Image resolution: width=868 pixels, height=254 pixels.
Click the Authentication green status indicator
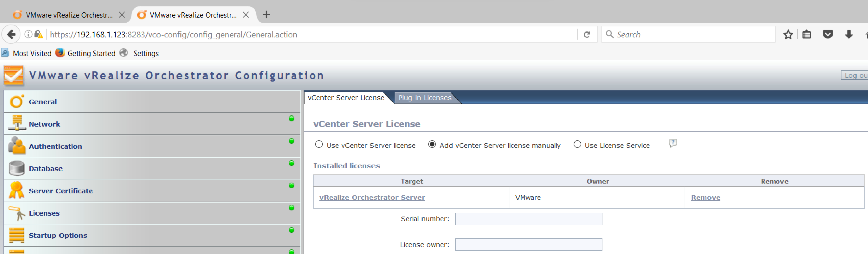(x=291, y=141)
